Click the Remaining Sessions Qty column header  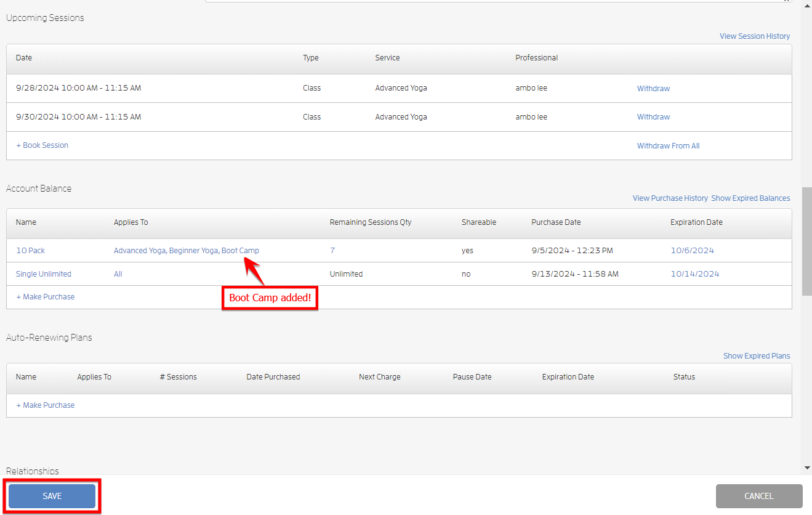point(371,222)
